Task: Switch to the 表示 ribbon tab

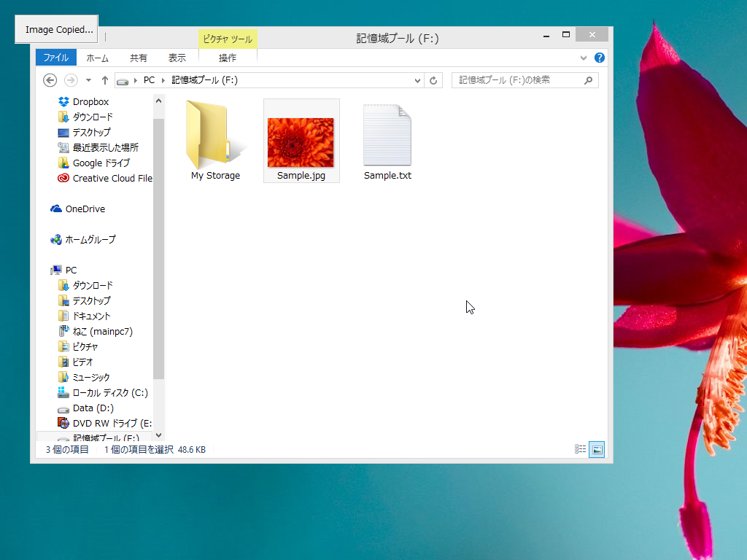Action: click(179, 58)
